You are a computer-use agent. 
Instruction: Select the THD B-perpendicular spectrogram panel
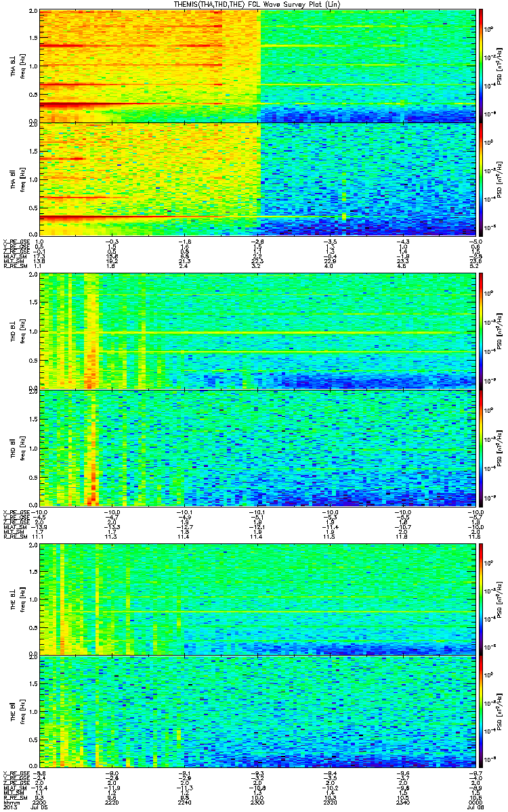click(258, 332)
